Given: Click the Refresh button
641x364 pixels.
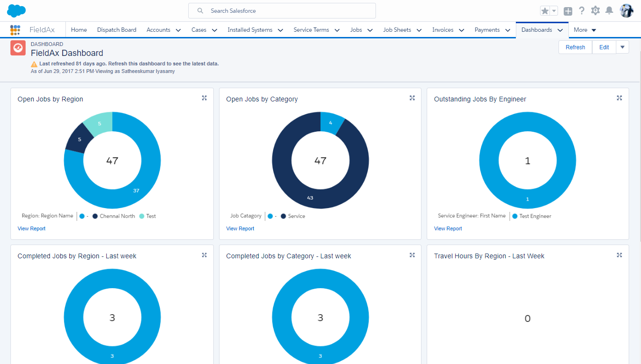Looking at the screenshot, I should point(575,47).
